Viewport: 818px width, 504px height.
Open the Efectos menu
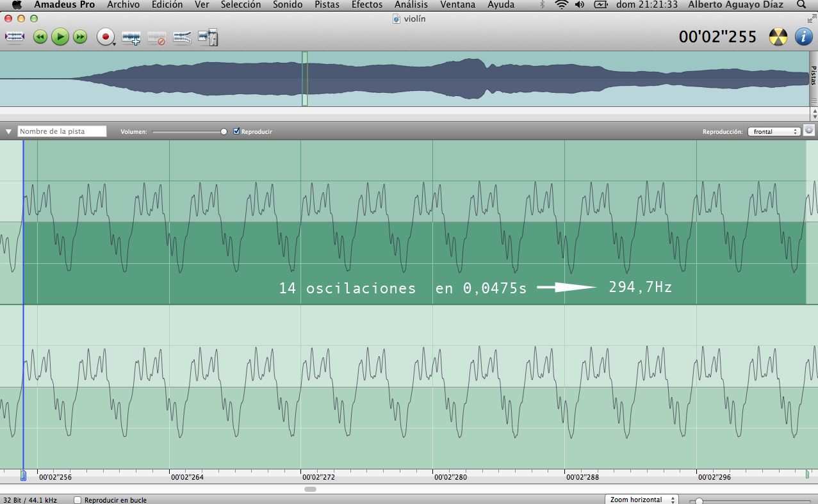366,5
